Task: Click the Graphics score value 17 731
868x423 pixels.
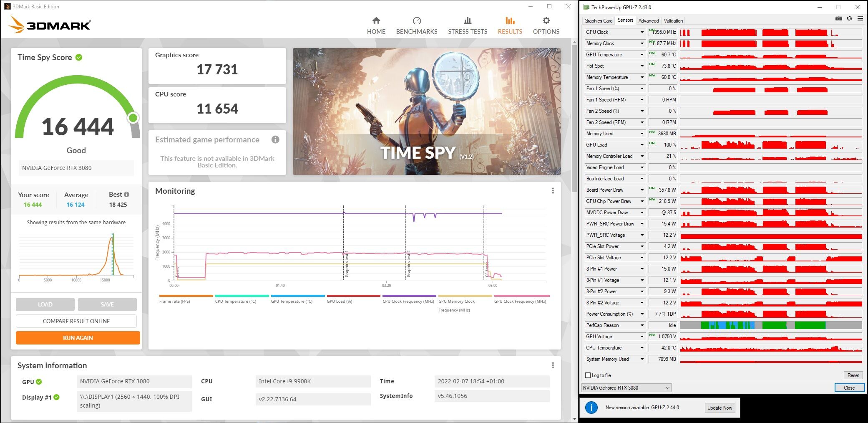Action: 217,69
